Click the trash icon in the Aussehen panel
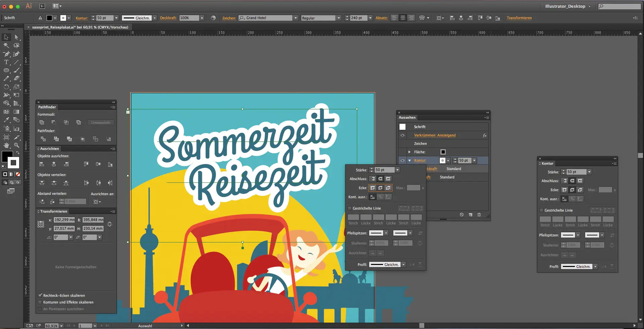 click(x=479, y=215)
